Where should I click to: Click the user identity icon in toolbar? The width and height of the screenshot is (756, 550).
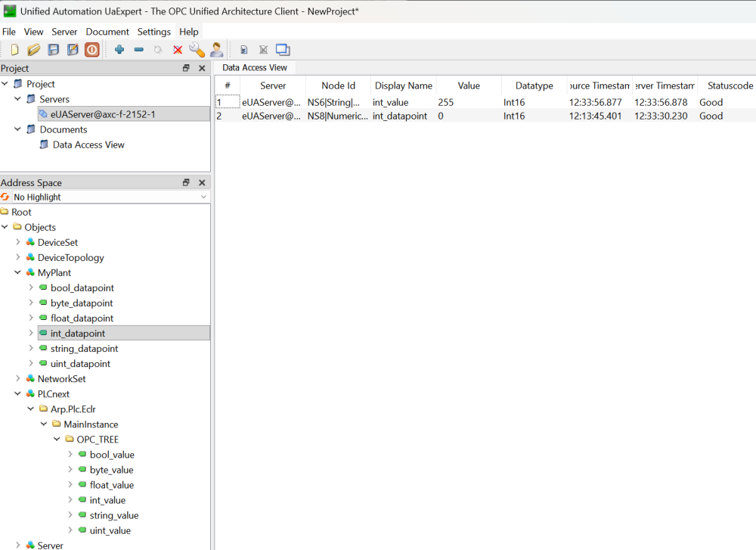click(216, 50)
